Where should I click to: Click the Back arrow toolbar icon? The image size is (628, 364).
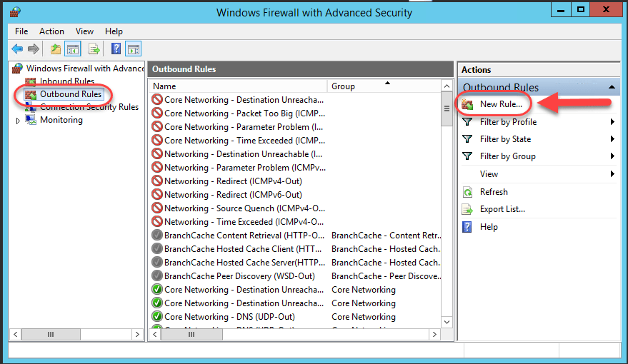tap(17, 49)
